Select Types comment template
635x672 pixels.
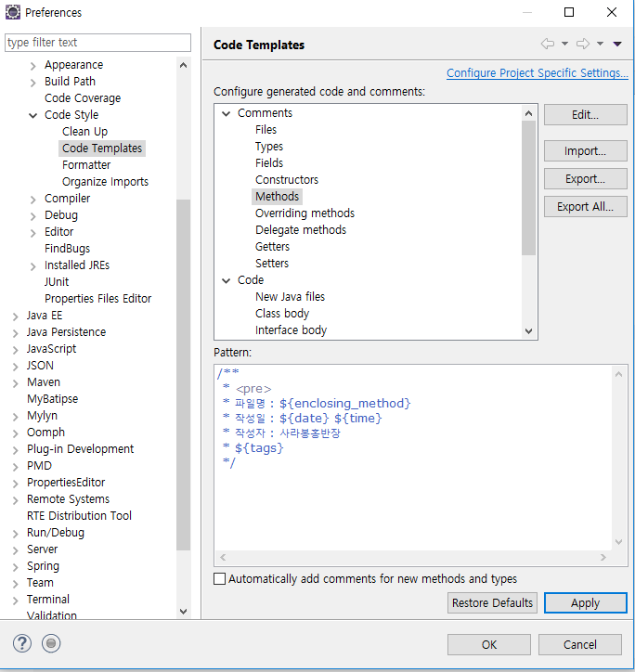click(269, 147)
